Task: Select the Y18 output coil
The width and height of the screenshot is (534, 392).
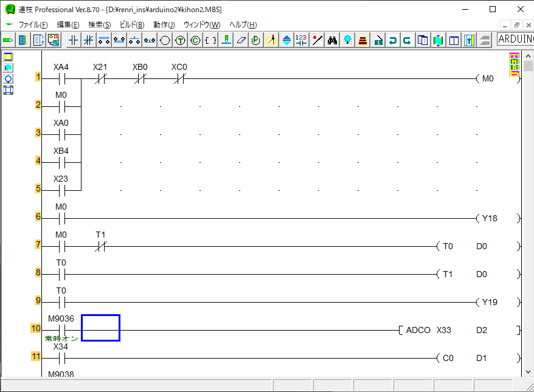Action: (489, 218)
